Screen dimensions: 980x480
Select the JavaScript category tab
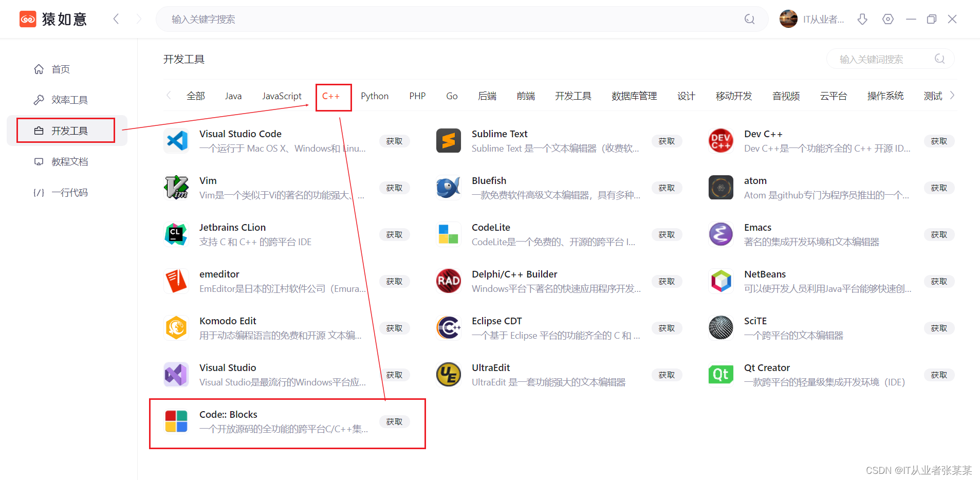(282, 96)
